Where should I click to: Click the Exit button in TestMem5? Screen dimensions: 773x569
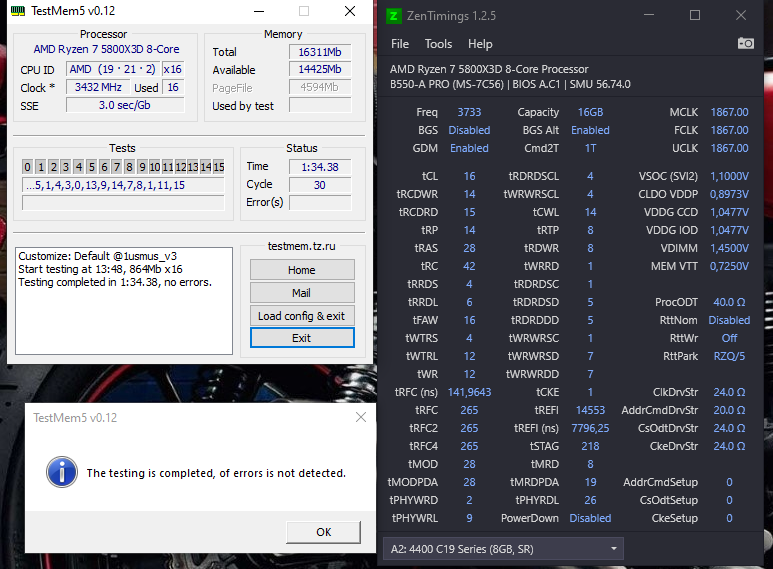point(302,338)
